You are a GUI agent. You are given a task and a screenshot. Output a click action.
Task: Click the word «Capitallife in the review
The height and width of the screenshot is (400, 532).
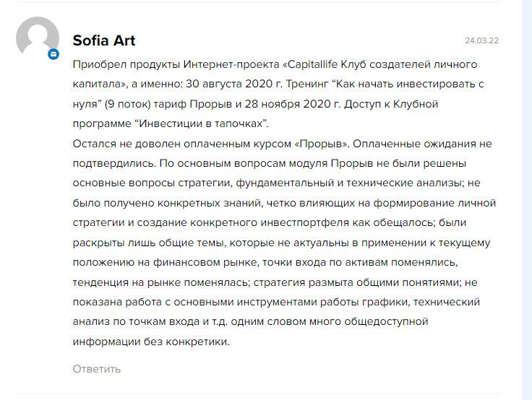pos(310,64)
